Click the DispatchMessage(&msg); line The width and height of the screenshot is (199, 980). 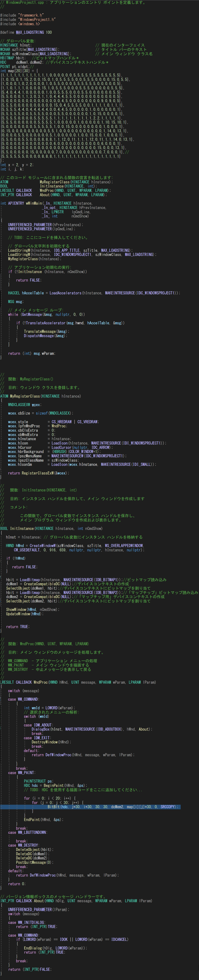coord(46,336)
